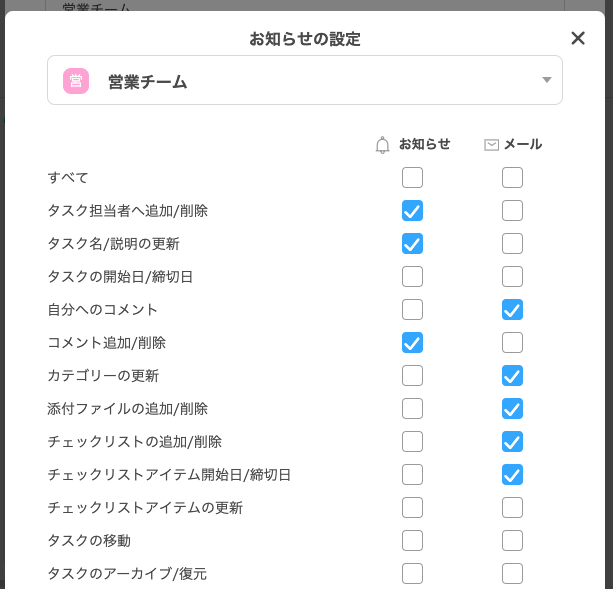The height and width of the screenshot is (589, 613).
Task: Check すべて in the メール column
Action: 512,177
